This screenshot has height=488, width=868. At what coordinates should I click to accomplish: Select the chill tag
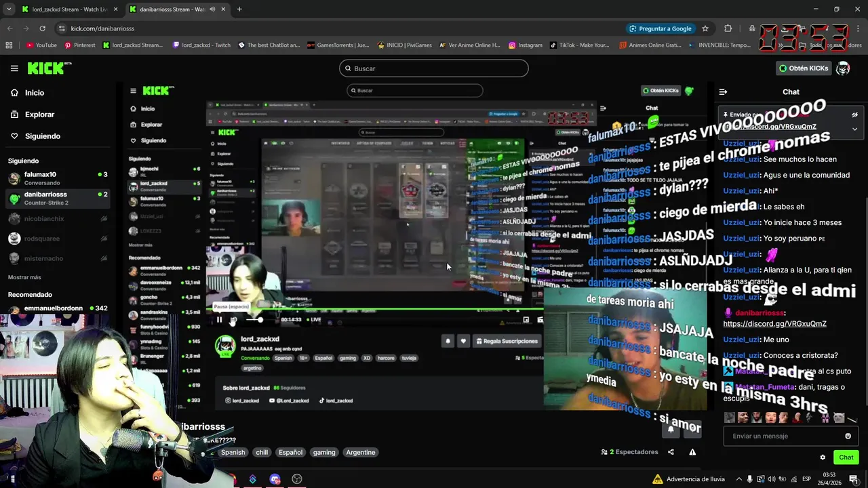click(262, 452)
